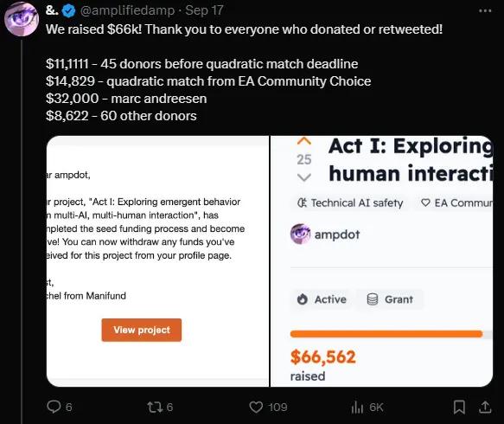Open the Sep 17 timestamp link
504x424 pixels.
pos(204,10)
